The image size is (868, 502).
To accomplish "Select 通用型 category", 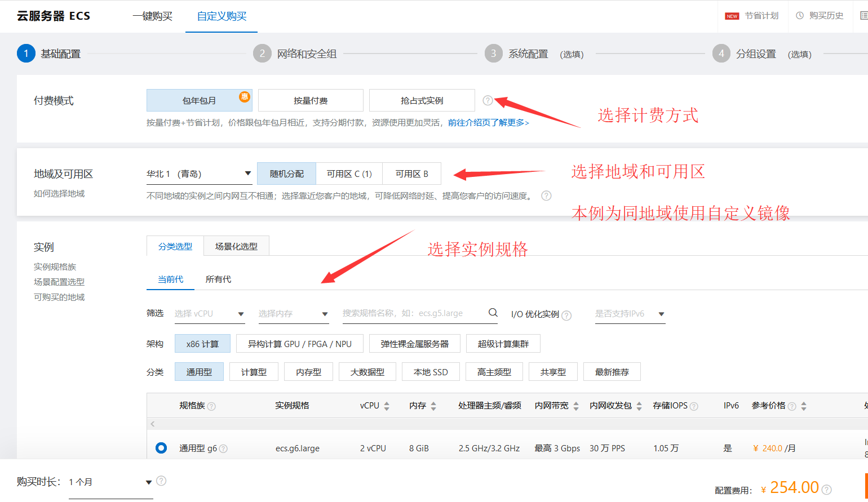I will click(199, 372).
